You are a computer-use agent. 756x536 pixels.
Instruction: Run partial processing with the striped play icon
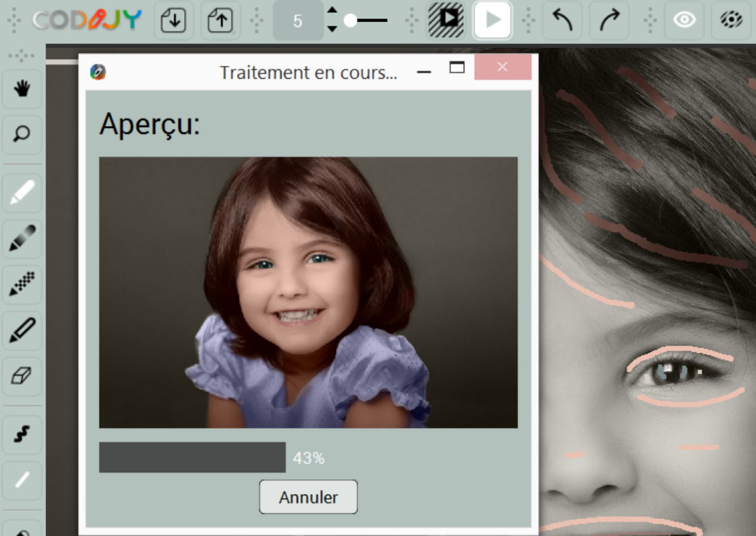click(x=446, y=20)
